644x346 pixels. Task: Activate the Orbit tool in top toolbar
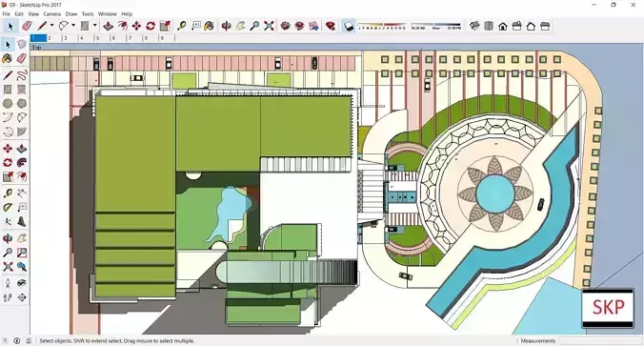coord(226,26)
